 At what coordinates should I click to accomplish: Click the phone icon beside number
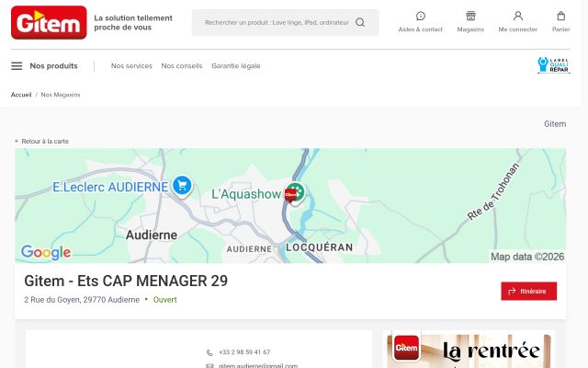click(209, 352)
